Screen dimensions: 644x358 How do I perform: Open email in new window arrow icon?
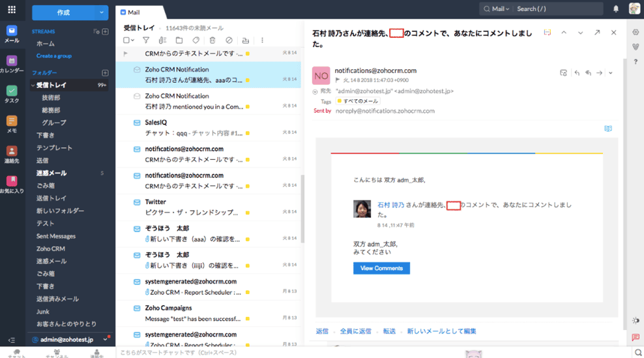(x=597, y=33)
